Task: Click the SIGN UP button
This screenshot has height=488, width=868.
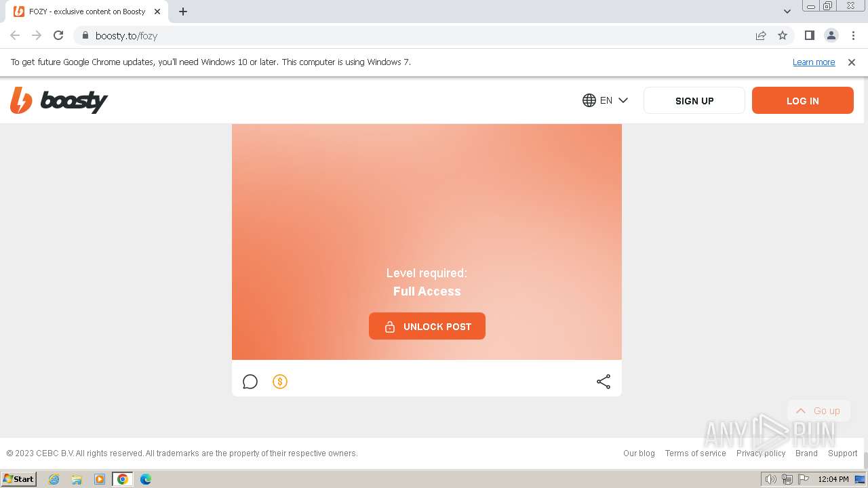Action: click(x=694, y=100)
